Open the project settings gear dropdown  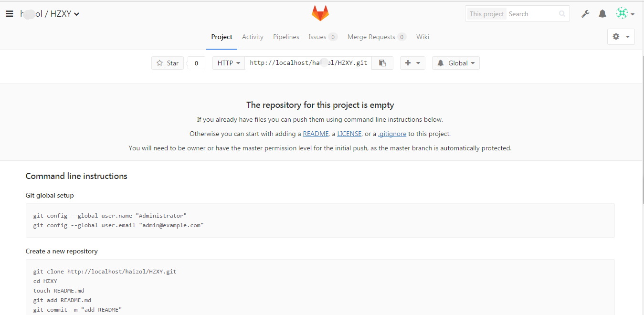click(x=621, y=37)
